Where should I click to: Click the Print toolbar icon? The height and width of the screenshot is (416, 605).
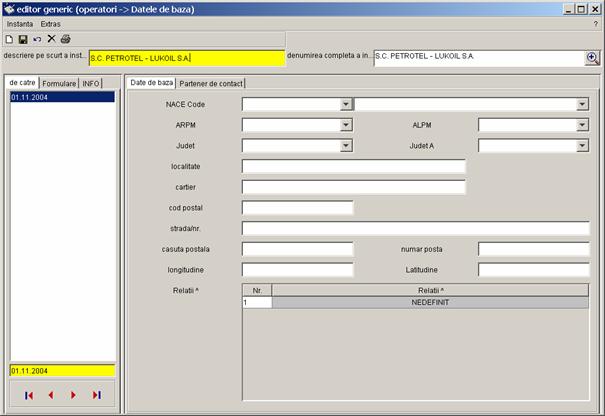tap(66, 39)
